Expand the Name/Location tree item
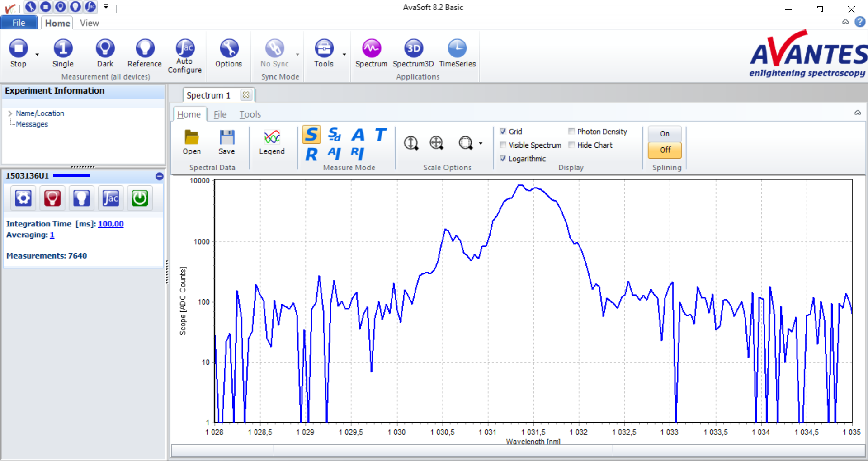868x461 pixels. (10, 113)
